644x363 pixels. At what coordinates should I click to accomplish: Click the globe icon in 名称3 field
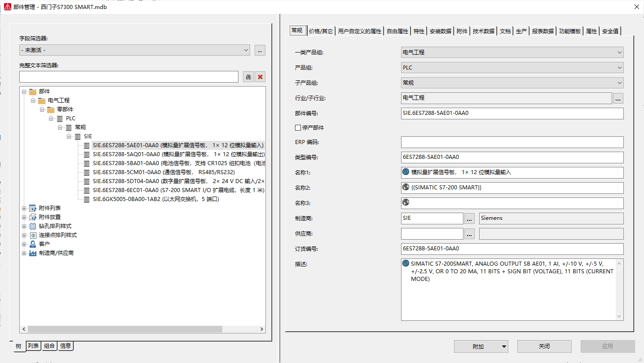coord(406,203)
